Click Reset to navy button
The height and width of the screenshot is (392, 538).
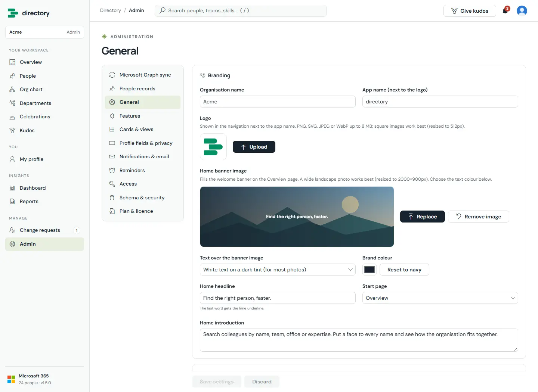click(404, 270)
